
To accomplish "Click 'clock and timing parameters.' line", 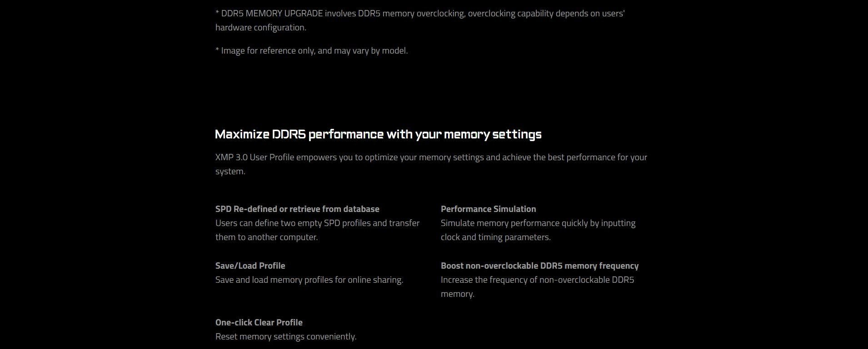I will pyautogui.click(x=496, y=237).
